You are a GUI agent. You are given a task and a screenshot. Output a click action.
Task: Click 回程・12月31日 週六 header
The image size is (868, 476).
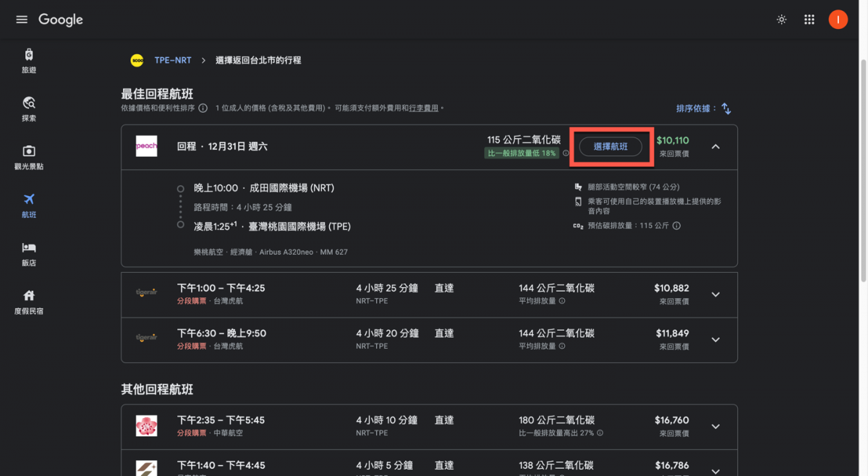(x=222, y=147)
